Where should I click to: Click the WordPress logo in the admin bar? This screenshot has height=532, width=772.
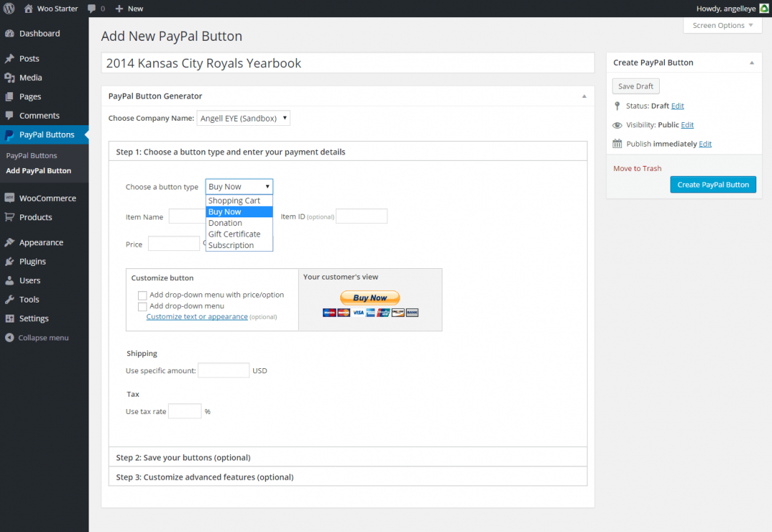(x=8, y=8)
